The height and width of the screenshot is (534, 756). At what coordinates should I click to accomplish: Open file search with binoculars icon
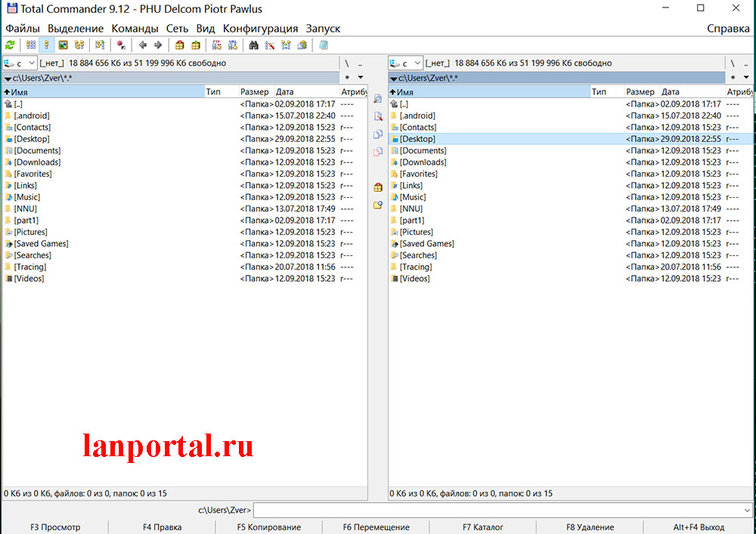pos(253,45)
